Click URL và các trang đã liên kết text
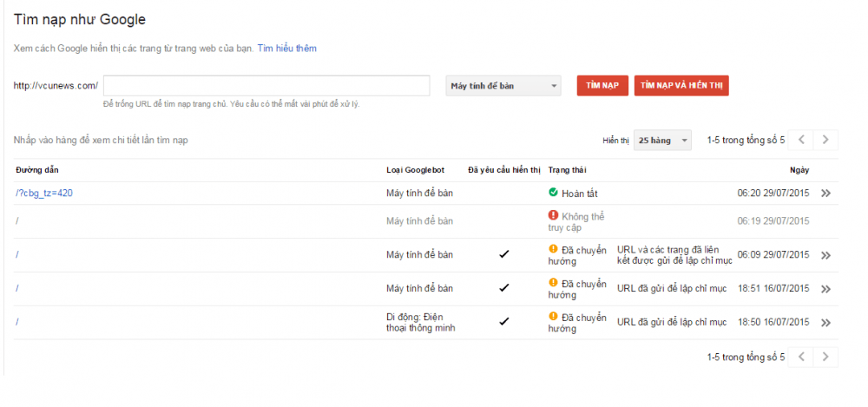Viewport: 868px width, 407px height. click(x=674, y=255)
